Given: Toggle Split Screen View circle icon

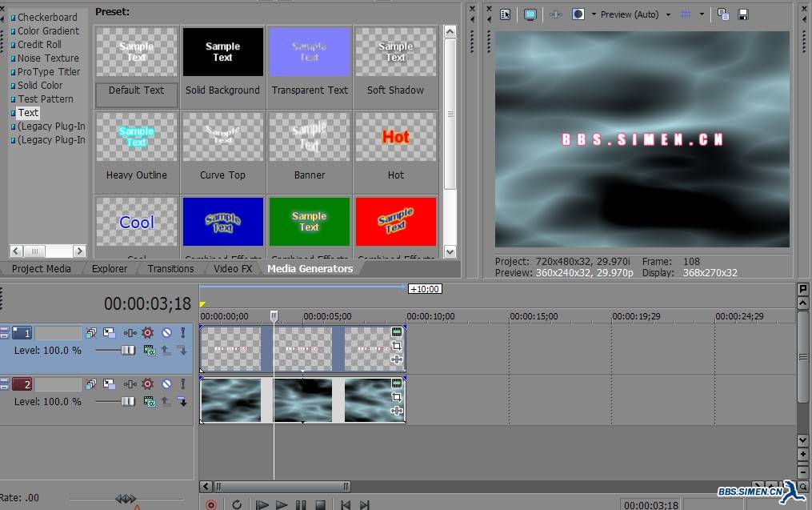Looking at the screenshot, I should [x=578, y=14].
